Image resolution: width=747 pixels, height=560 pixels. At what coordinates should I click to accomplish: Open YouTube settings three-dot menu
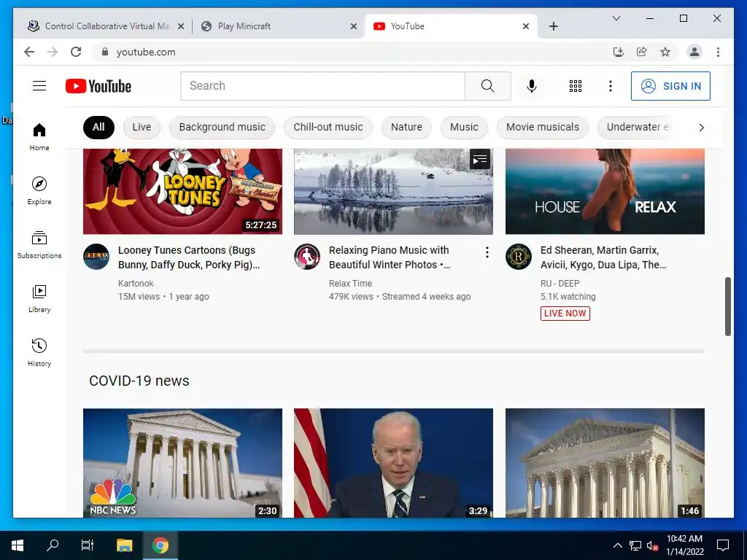[611, 86]
